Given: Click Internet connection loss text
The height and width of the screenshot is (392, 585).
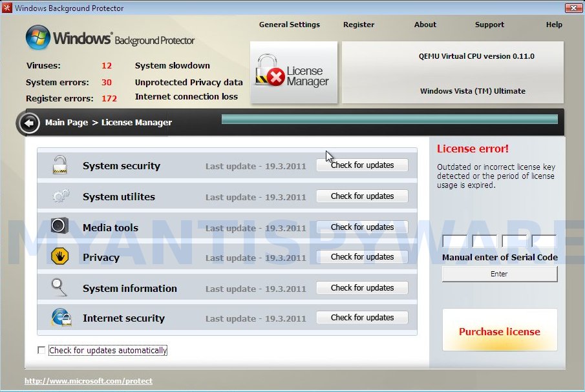Looking at the screenshot, I should [x=186, y=97].
